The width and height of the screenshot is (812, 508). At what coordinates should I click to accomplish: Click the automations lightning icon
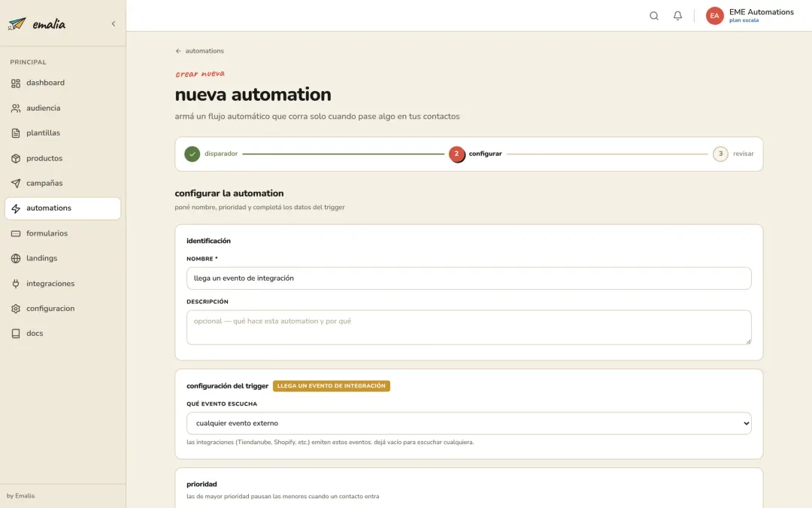[x=16, y=208]
